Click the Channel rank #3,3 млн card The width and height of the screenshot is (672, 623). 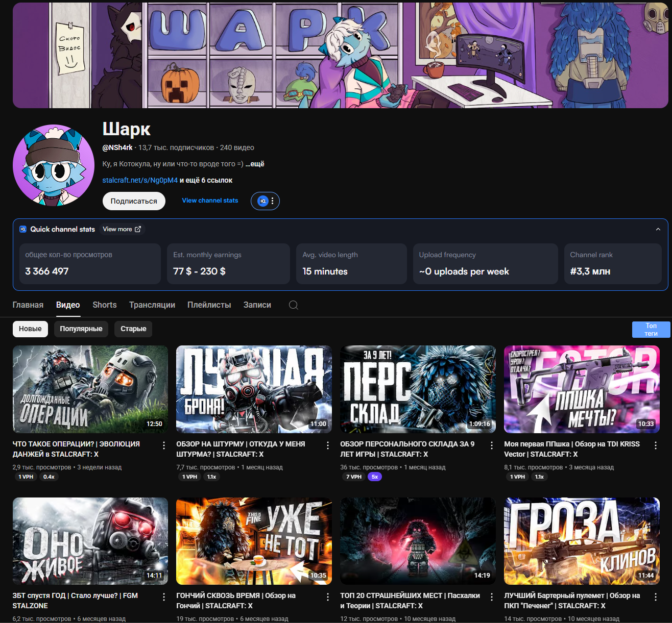pyautogui.click(x=613, y=263)
